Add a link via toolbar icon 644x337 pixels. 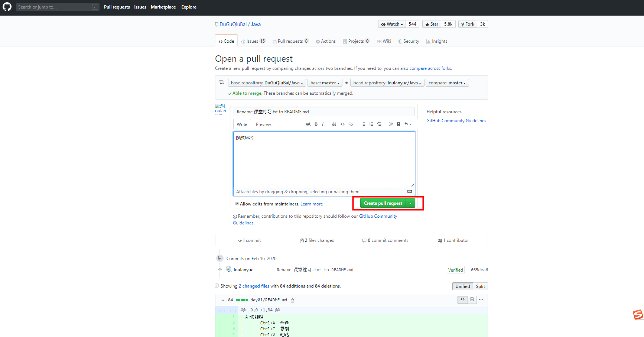(x=351, y=124)
